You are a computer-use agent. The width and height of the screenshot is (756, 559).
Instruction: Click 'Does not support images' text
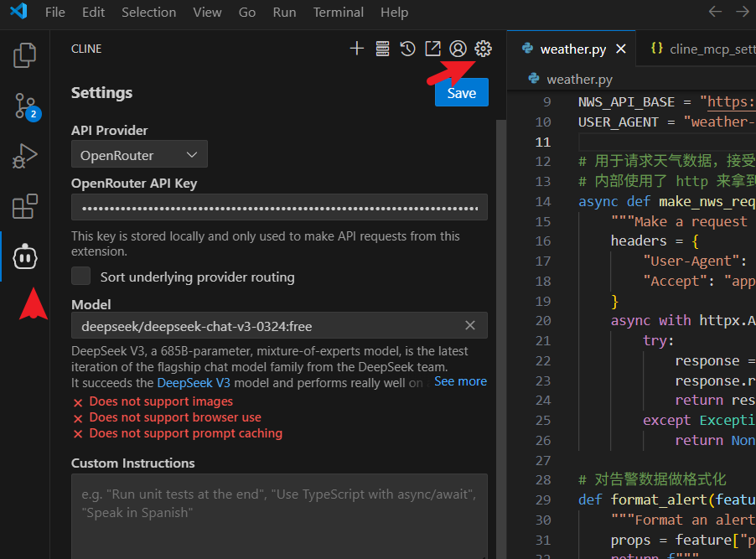[161, 401]
